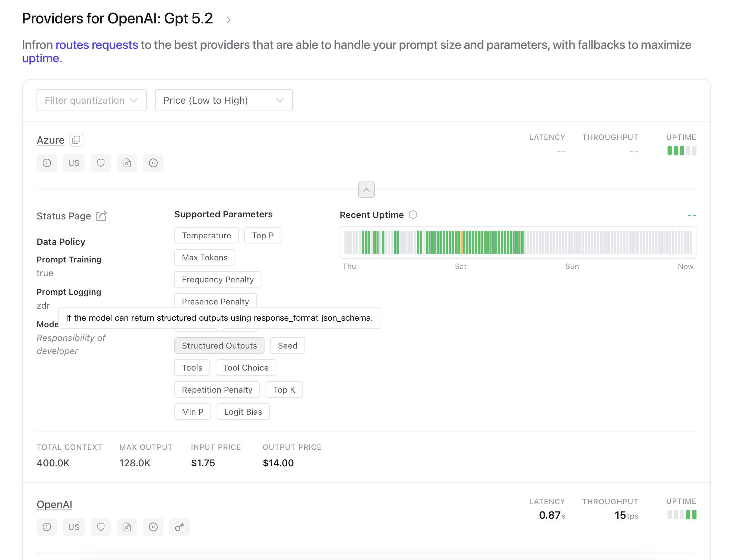
Task: Click Azure's document search icon
Action: click(127, 163)
